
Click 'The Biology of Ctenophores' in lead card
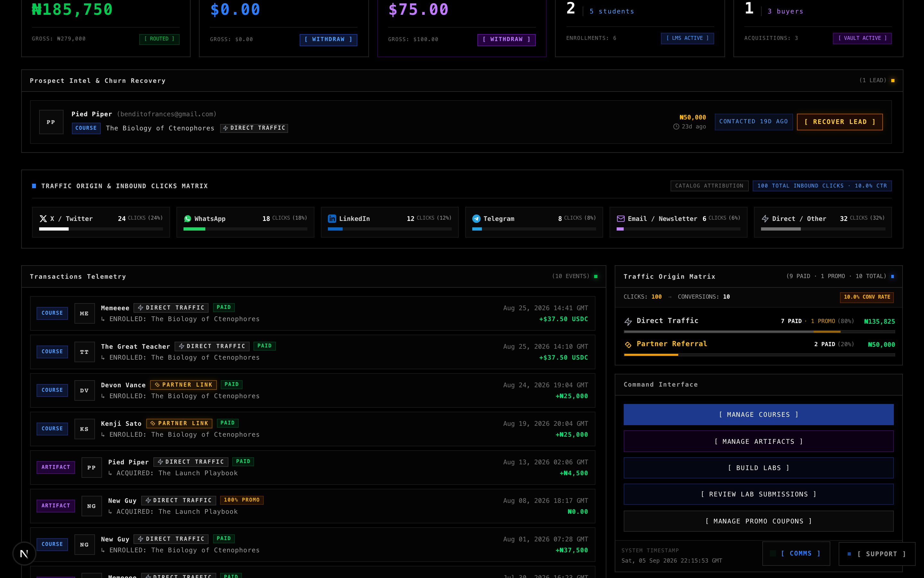tap(160, 128)
